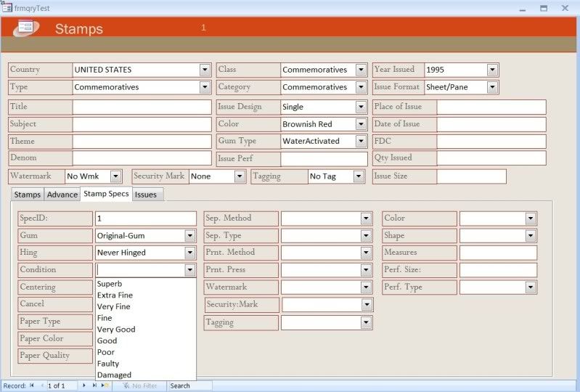Focus the Place of Issue field
The width and height of the screenshot is (580, 392).
491,107
